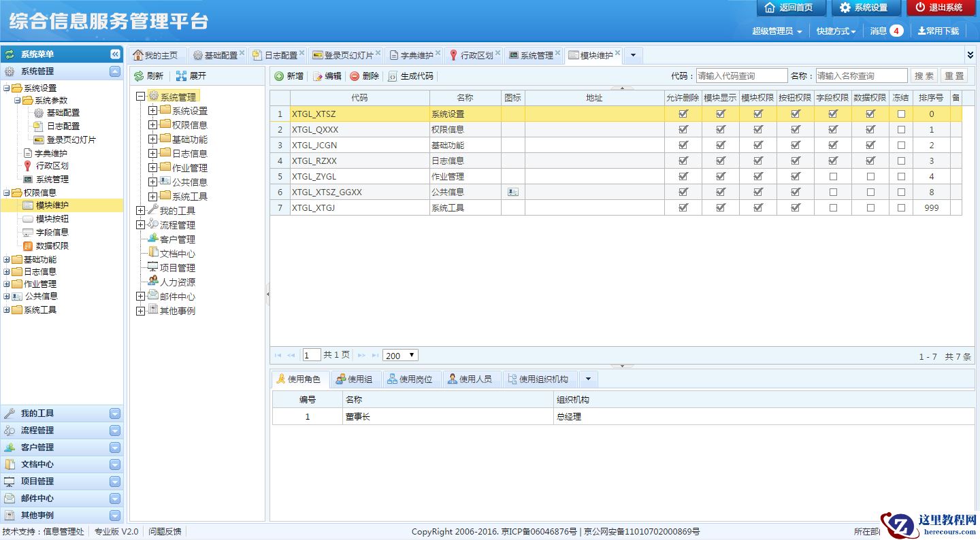Screen dimensions: 980x540
Task: Click the 常用下载 download icon in header
Action: pyautogui.click(x=921, y=31)
